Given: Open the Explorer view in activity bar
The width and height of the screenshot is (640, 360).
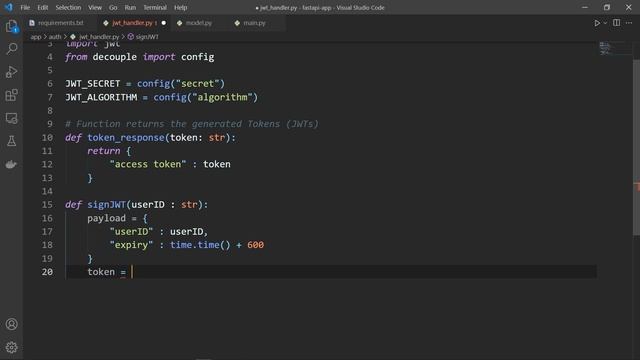Looking at the screenshot, I should 11,27.
